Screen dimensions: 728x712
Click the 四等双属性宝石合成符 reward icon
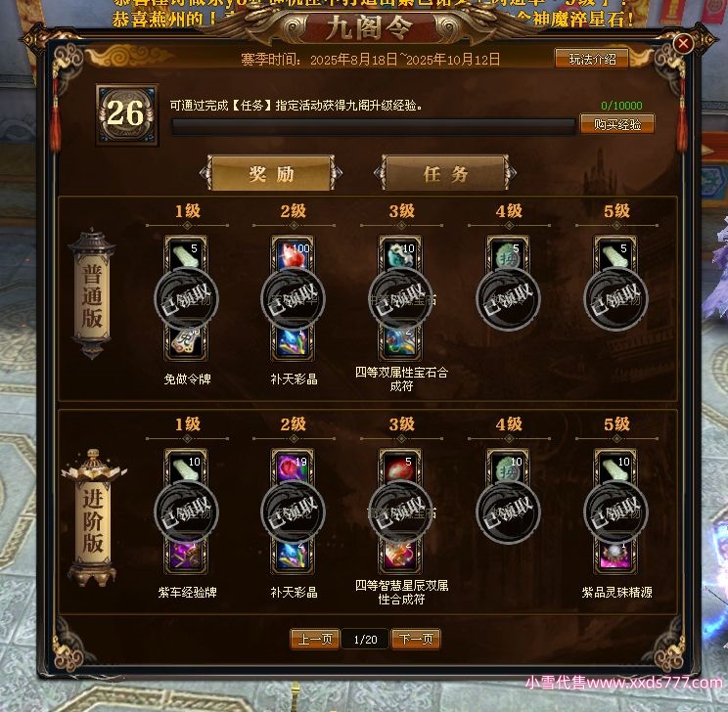click(x=400, y=342)
